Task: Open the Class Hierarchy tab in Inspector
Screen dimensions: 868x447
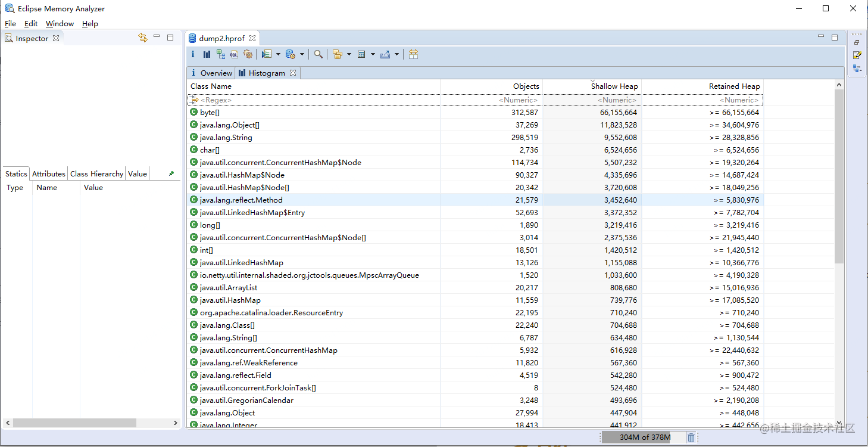Action: coord(96,173)
